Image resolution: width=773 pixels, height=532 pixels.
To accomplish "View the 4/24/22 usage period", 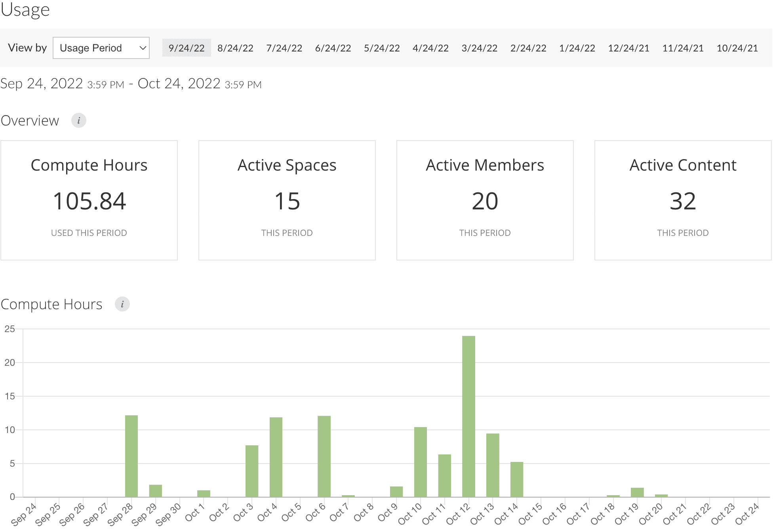I will pyautogui.click(x=430, y=48).
